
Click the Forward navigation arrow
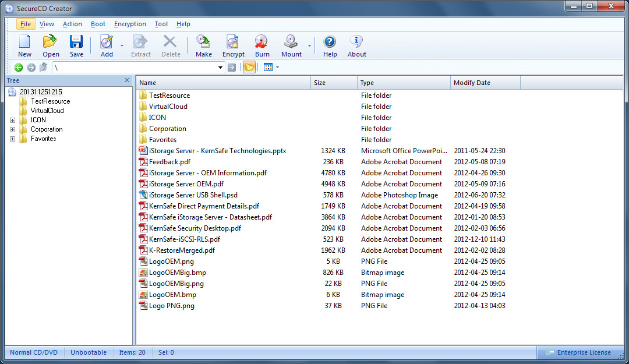(31, 68)
